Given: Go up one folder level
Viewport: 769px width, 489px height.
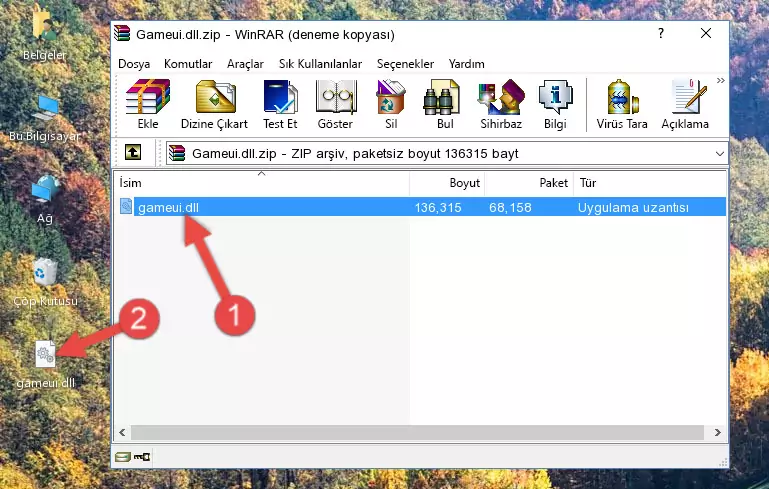Looking at the screenshot, I should [x=133, y=153].
